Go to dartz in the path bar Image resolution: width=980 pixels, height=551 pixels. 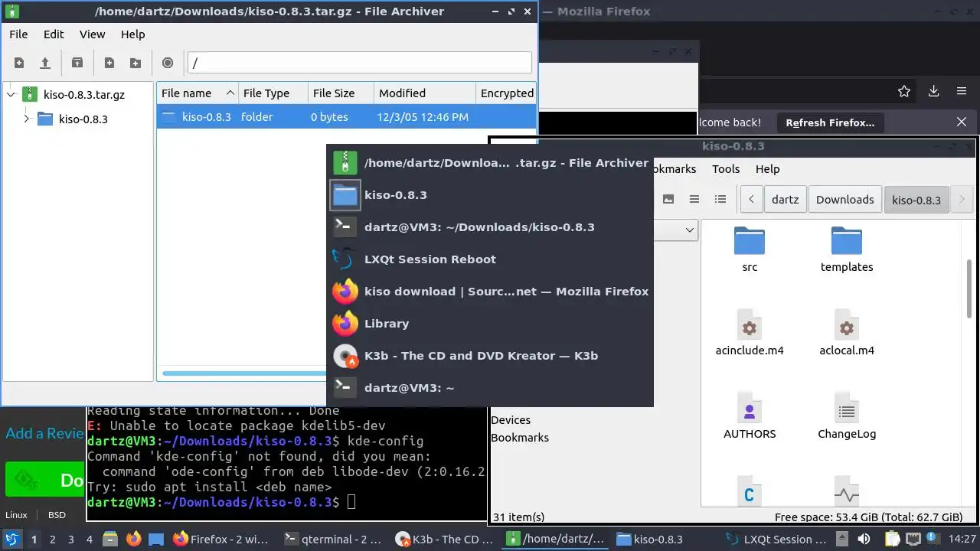coord(785,199)
